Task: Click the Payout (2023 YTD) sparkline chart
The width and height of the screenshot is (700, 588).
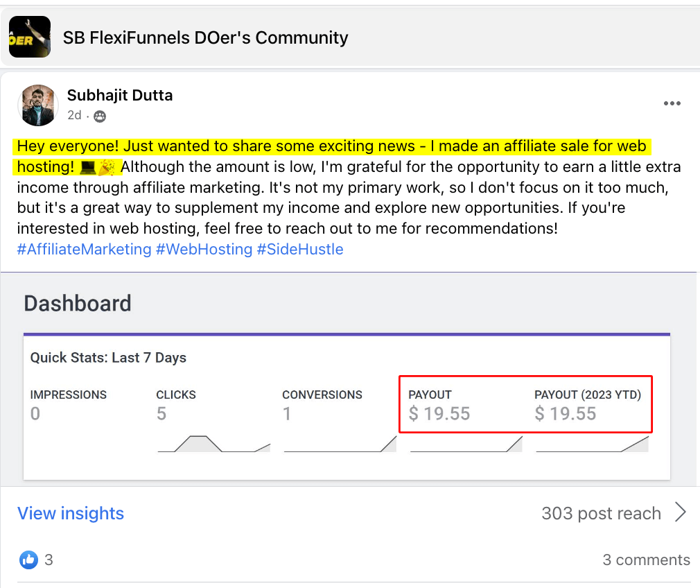Action: pos(592,444)
